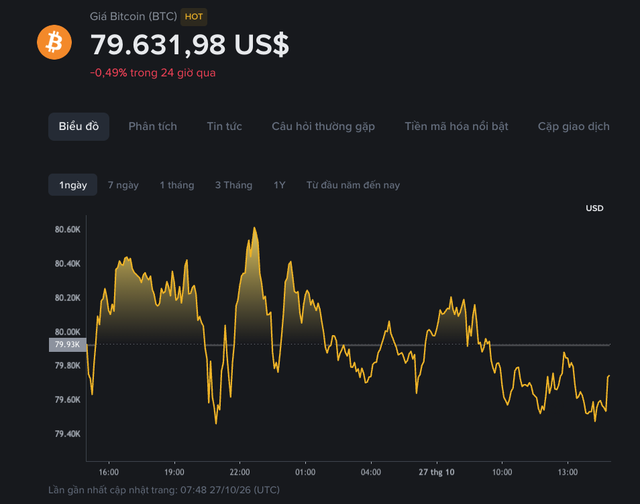Click the 10:00 time axis label

(502, 472)
